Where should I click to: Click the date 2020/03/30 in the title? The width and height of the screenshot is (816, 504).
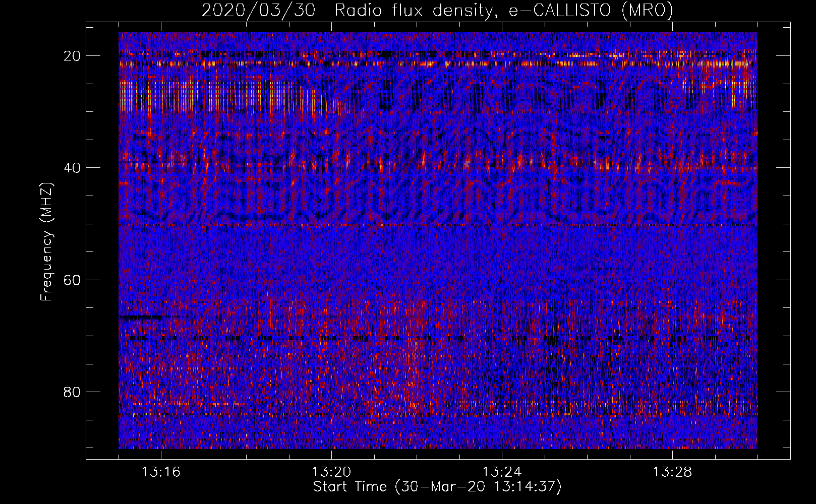coord(258,10)
